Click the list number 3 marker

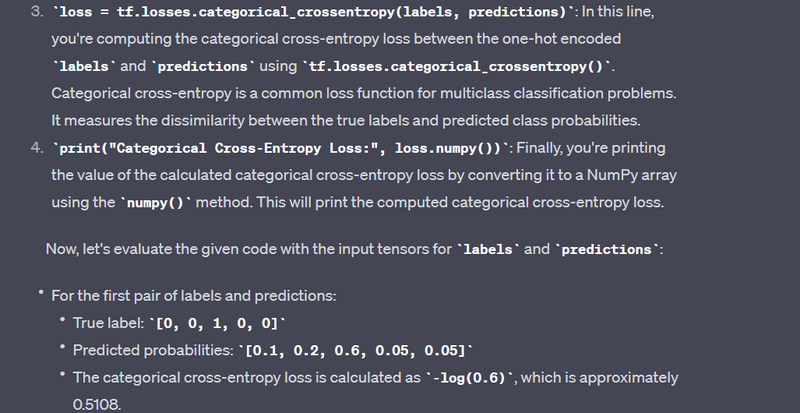tap(34, 11)
